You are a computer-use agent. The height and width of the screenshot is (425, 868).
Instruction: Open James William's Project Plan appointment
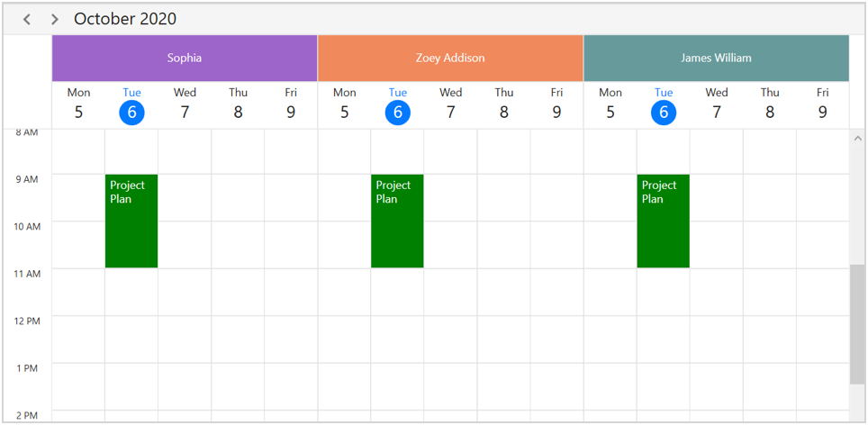click(x=663, y=222)
